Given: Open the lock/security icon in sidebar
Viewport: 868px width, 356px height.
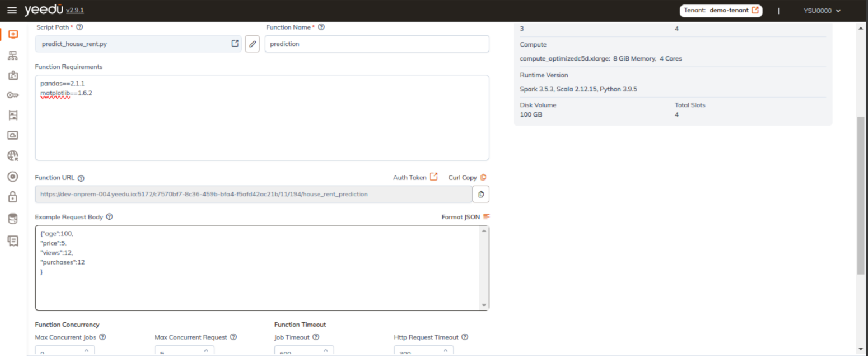Looking at the screenshot, I should point(13,197).
